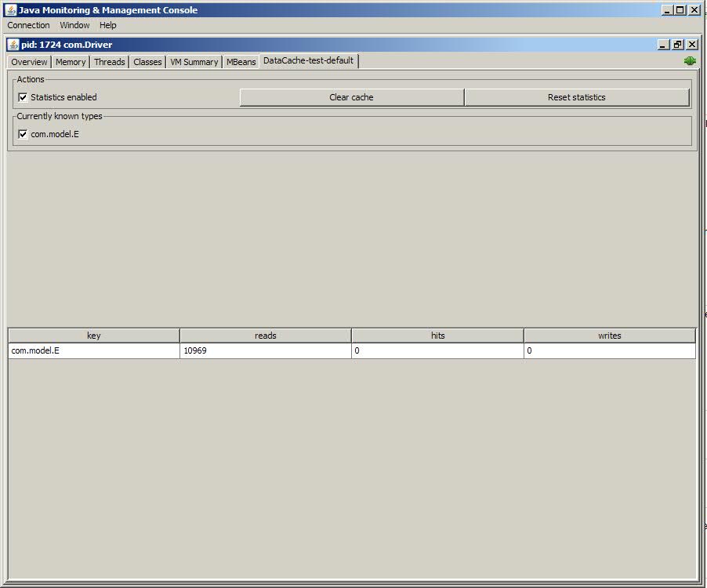Uncheck the com.model.E known type checkbox
The image size is (707, 588).
coord(23,134)
